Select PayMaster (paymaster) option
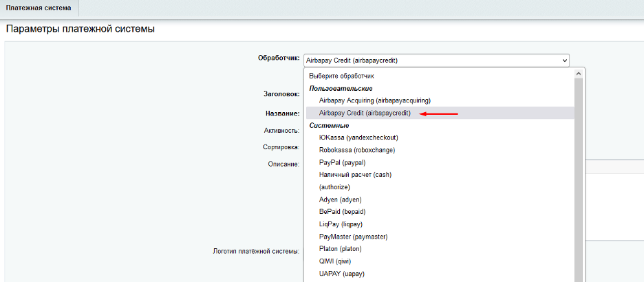The height and width of the screenshot is (282, 644). pyautogui.click(x=440, y=237)
